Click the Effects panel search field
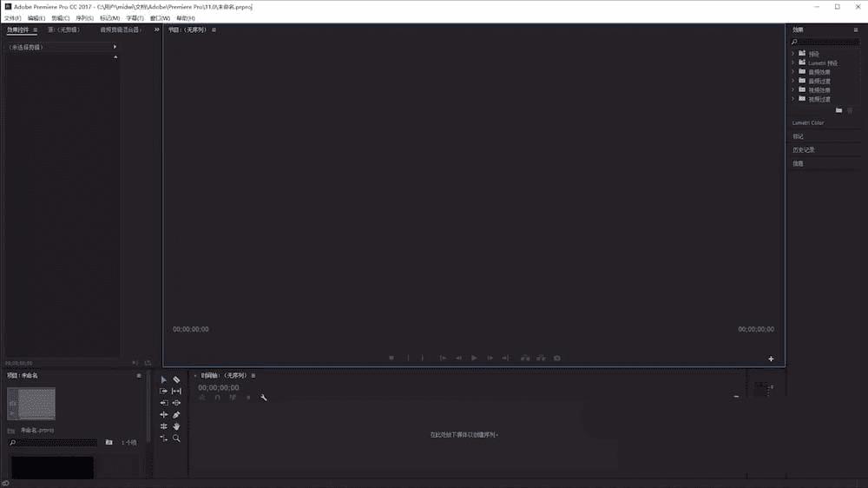The height and width of the screenshot is (488, 868). tap(828, 42)
